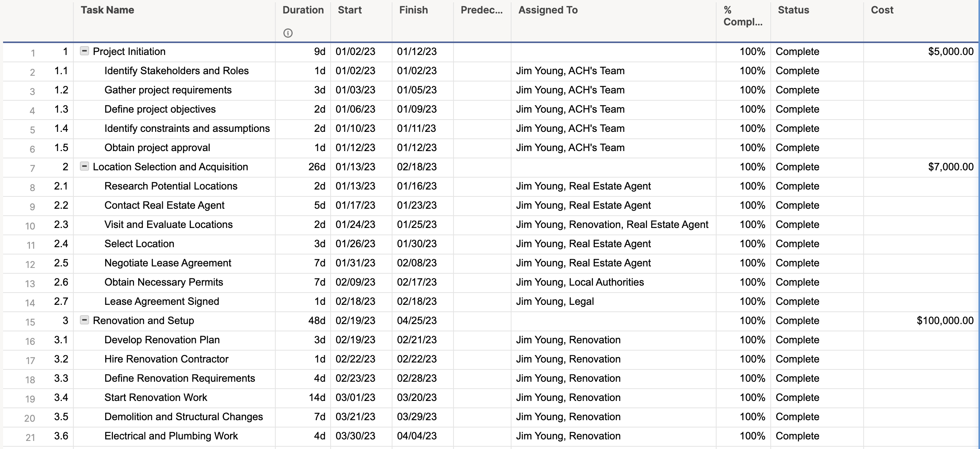Select row number 5
980x449 pixels.
tap(32, 129)
